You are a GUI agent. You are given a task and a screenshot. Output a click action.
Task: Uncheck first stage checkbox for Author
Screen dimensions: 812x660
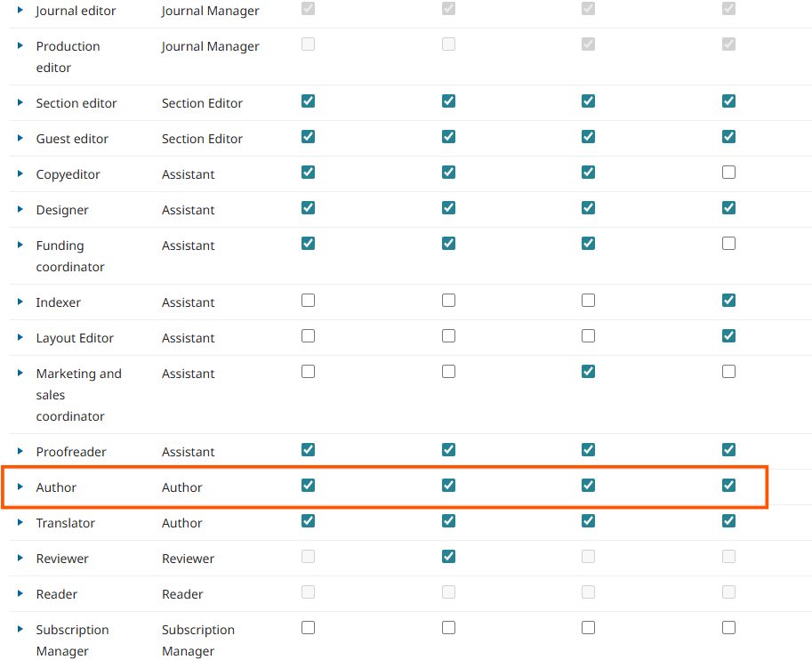(x=308, y=486)
